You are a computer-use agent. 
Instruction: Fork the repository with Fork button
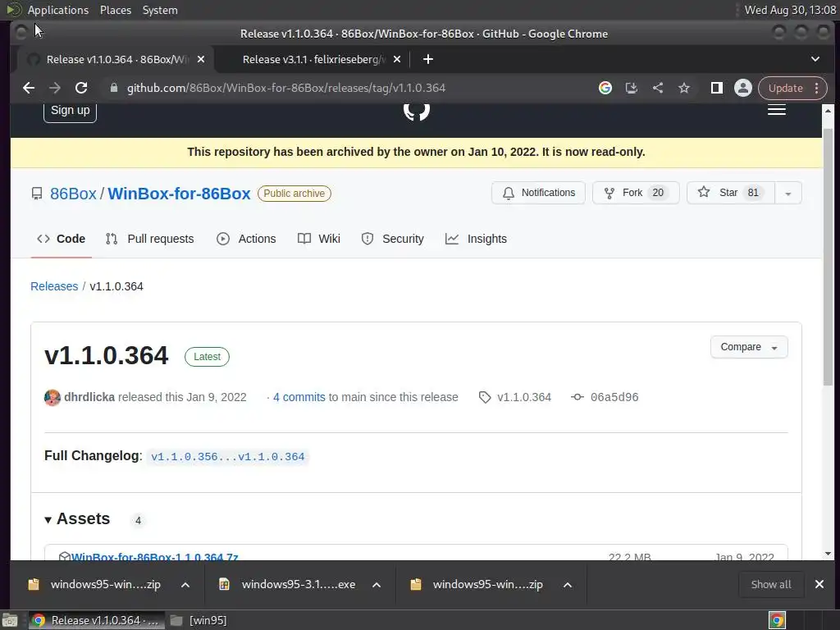click(636, 193)
